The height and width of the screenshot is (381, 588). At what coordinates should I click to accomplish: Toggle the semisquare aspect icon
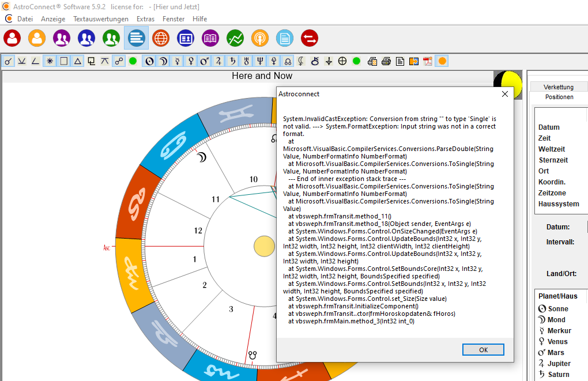[36, 61]
